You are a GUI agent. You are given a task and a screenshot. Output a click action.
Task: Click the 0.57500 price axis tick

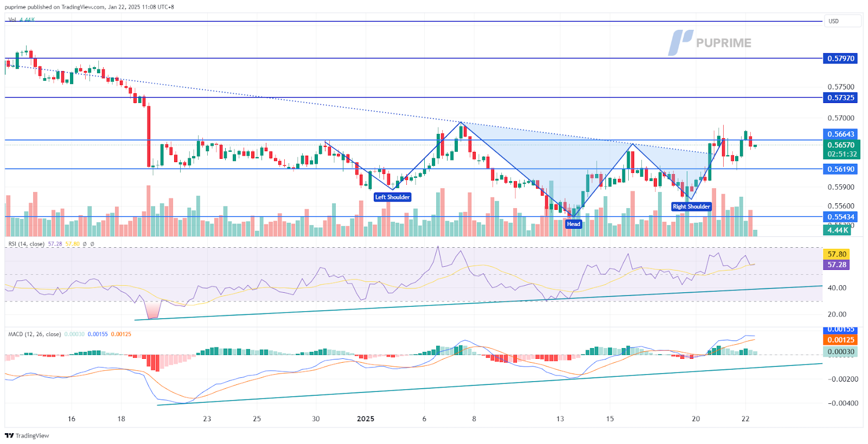(840, 87)
